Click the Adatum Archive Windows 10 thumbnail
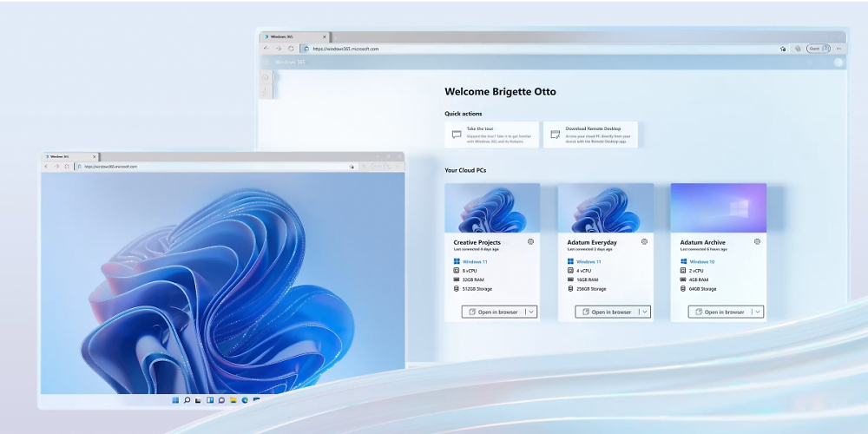 tap(719, 208)
